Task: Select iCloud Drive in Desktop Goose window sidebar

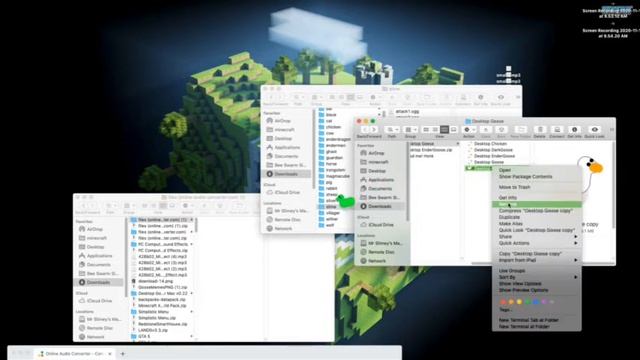Action: tap(381, 225)
